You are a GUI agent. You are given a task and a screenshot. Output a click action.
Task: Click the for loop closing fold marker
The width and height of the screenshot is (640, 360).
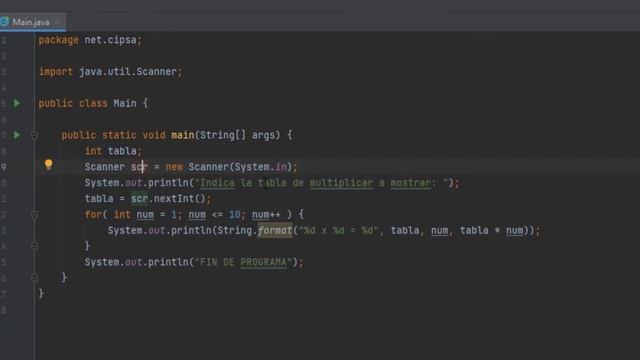pos(35,246)
